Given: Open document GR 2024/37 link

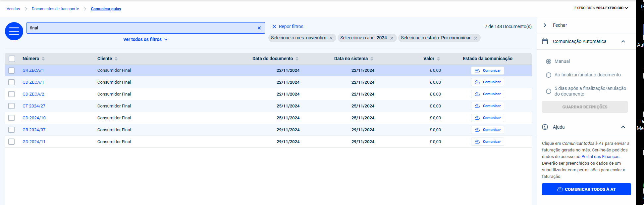Looking at the screenshot, I should point(34,130).
